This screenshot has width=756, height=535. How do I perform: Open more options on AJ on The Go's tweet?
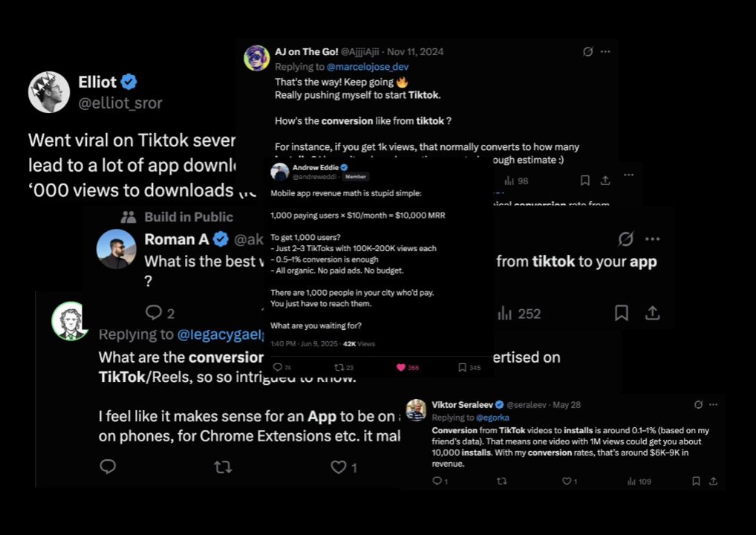[x=605, y=51]
